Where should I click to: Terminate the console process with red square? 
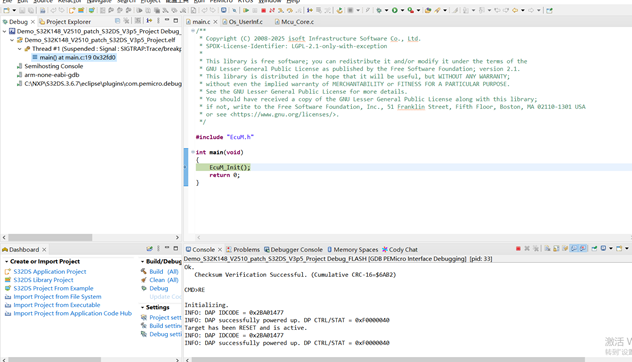pos(518,249)
